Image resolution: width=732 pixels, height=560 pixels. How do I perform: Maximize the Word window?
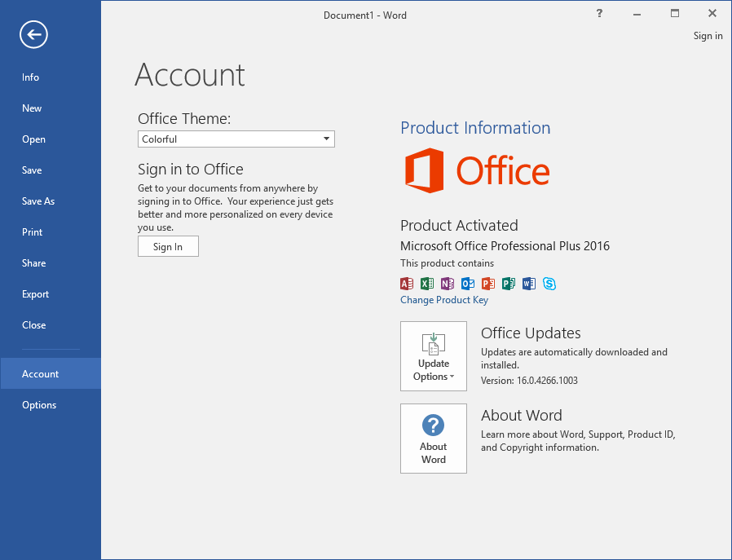click(x=675, y=14)
